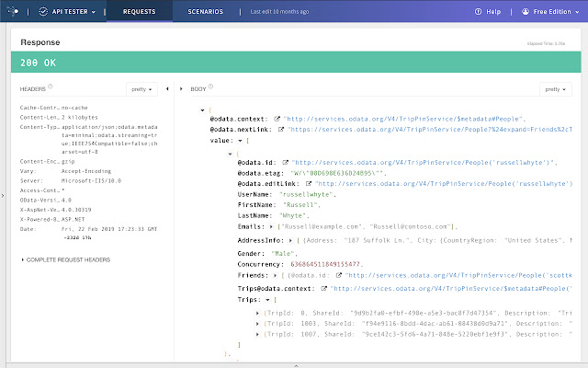Open the Help menu icon
This screenshot has height=368, width=588.
(492, 12)
